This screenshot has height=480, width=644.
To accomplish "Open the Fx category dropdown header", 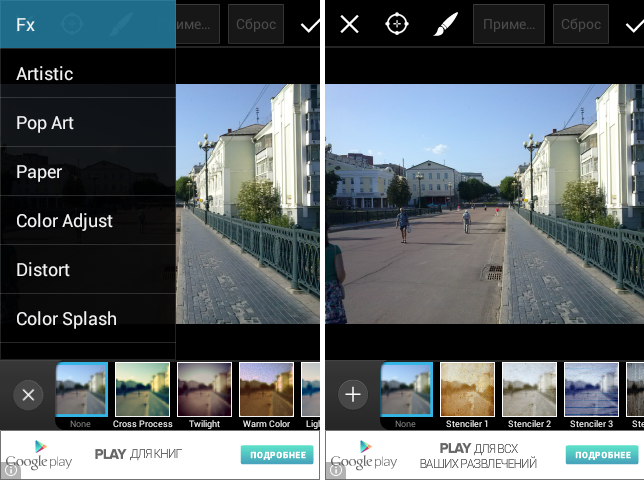I will (87, 24).
